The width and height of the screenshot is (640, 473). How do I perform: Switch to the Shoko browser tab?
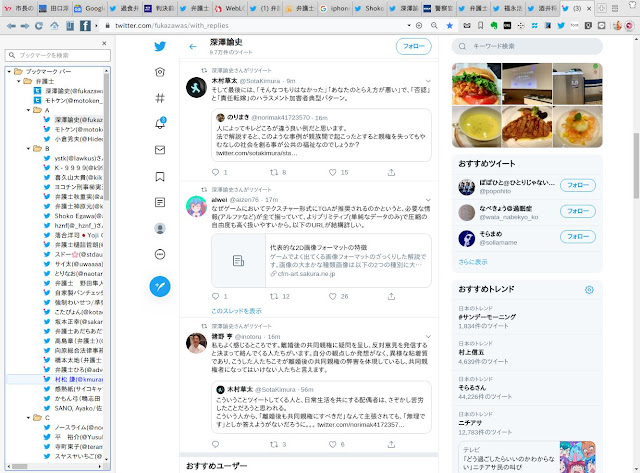pos(369,8)
